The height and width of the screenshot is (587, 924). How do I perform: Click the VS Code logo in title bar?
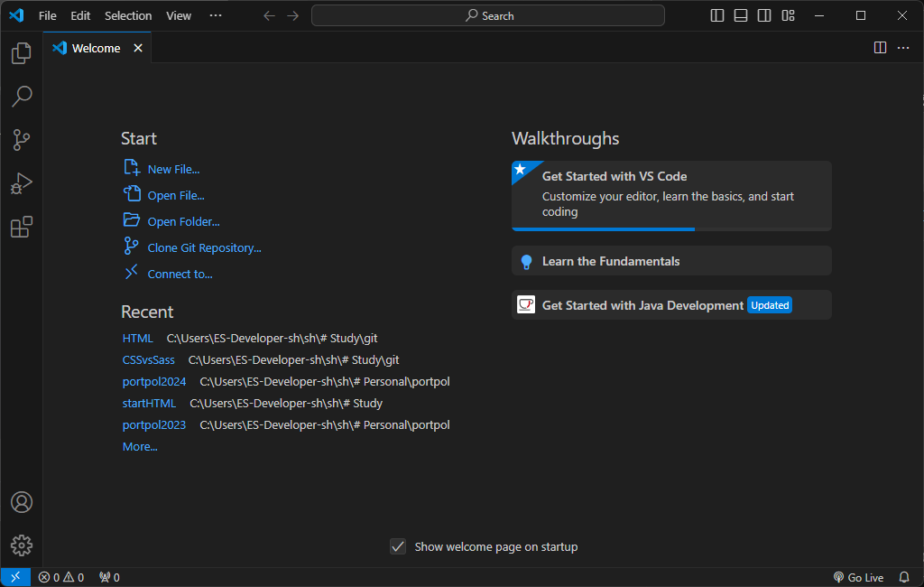16,15
